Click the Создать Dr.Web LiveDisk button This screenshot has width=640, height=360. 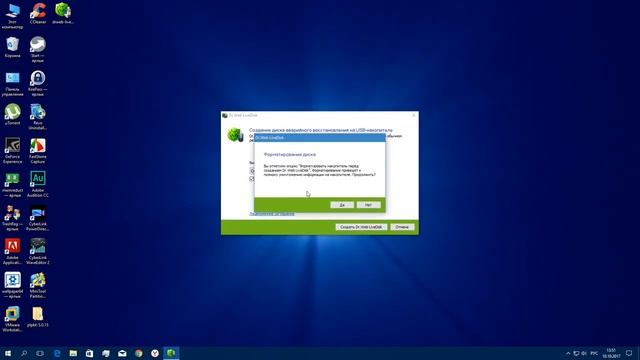click(x=361, y=227)
